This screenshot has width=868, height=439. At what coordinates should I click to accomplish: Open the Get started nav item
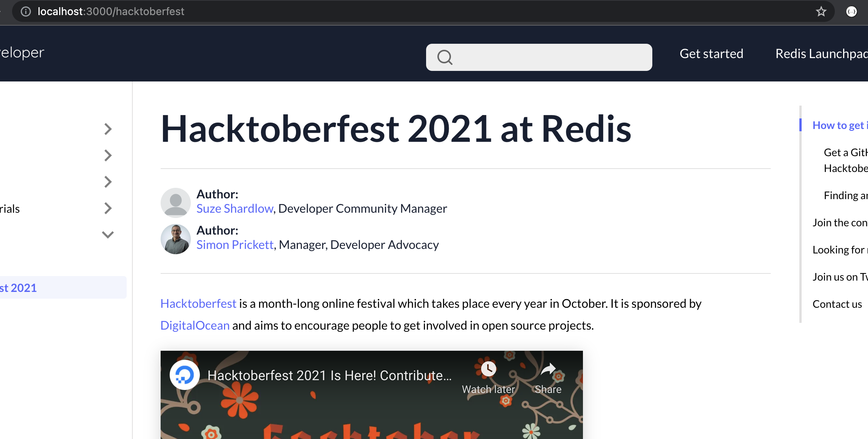pyautogui.click(x=711, y=54)
